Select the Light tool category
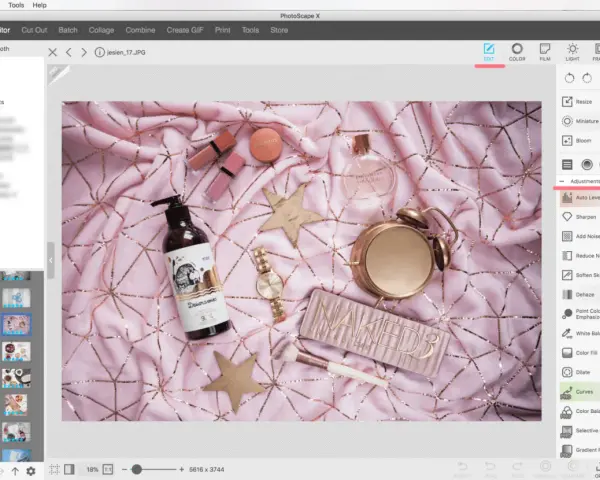Screen dimensions: 600x480 coord(572,52)
